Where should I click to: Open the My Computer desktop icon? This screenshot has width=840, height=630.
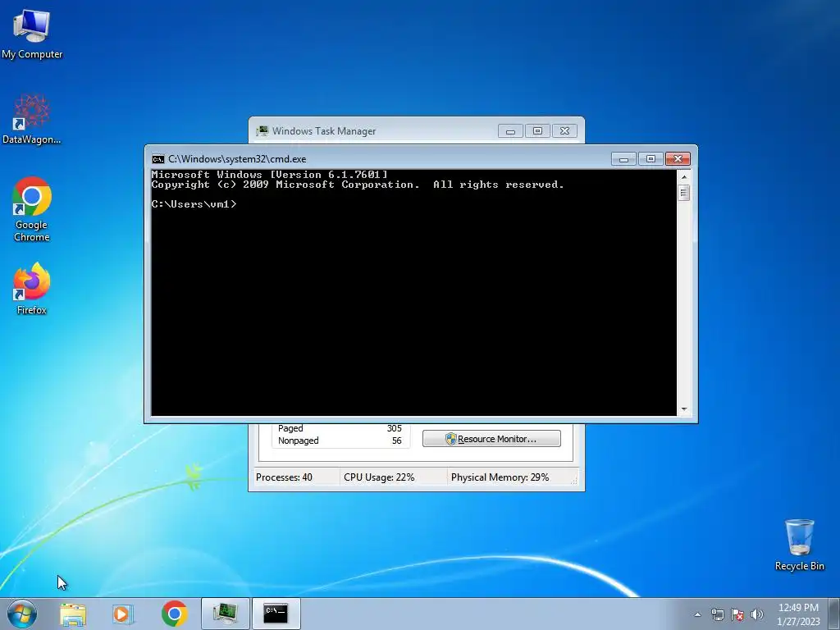point(32,34)
